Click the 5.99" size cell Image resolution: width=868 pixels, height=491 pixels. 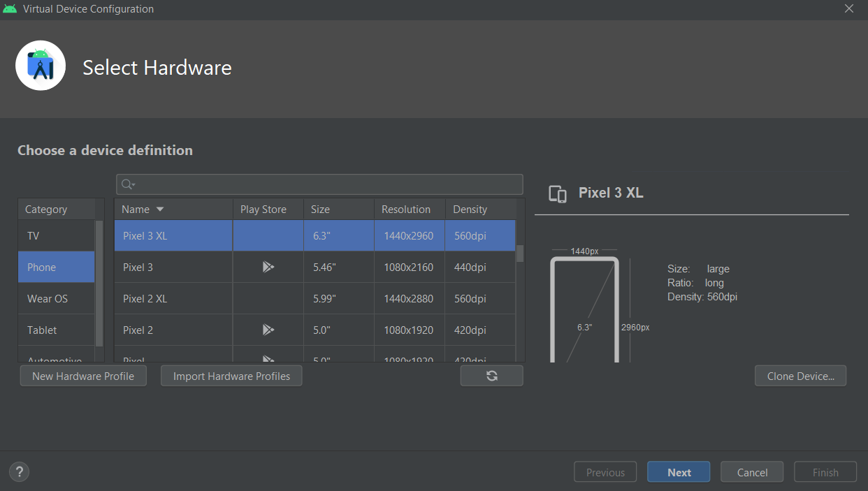click(339, 298)
